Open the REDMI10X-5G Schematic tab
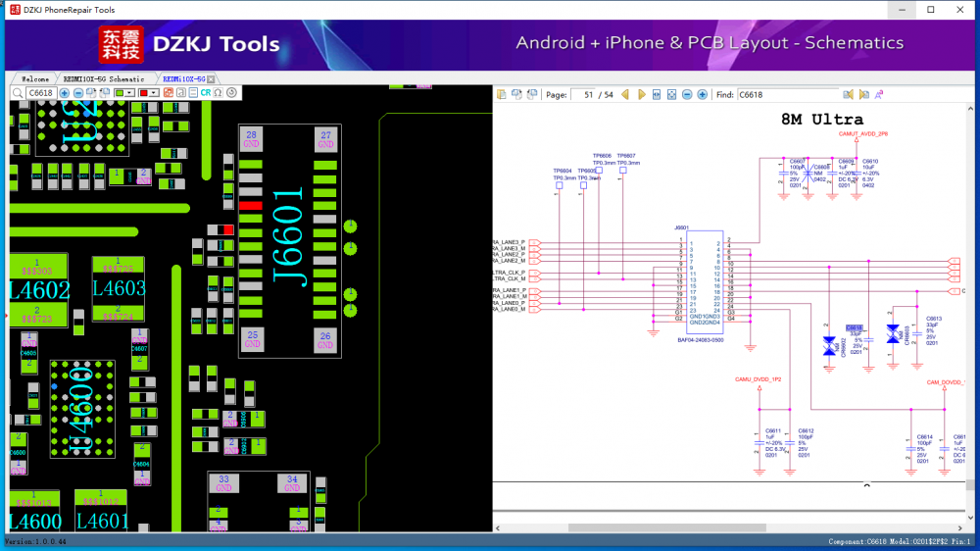The image size is (980, 551). pyautogui.click(x=104, y=79)
